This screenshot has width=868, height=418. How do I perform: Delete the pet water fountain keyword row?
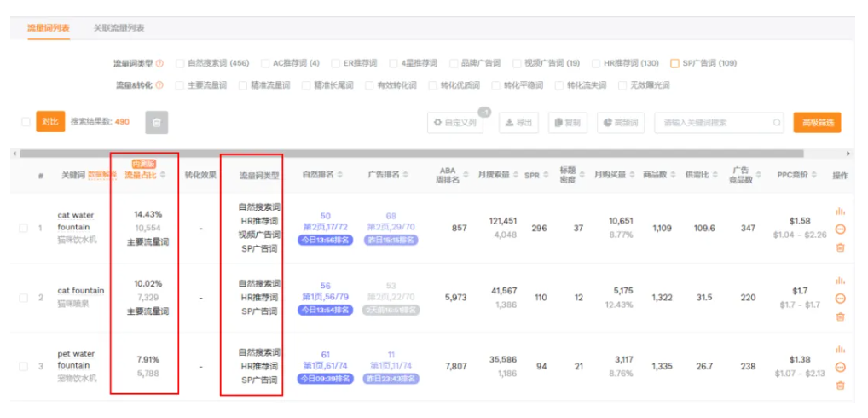(x=840, y=386)
